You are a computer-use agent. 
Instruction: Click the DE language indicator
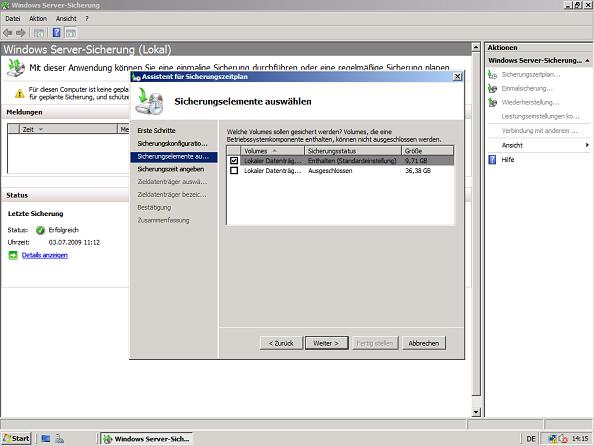(x=531, y=439)
